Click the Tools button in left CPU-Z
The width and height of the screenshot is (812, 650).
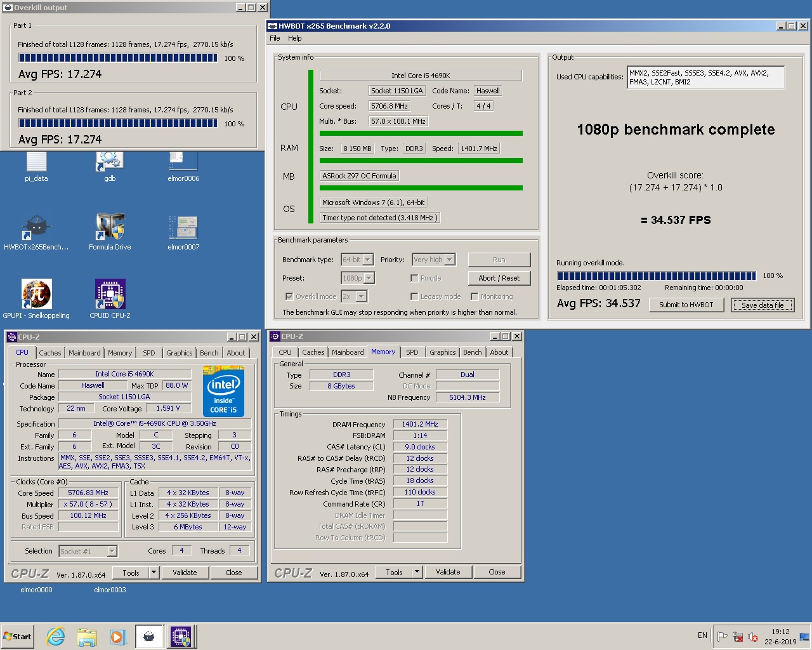click(x=131, y=573)
